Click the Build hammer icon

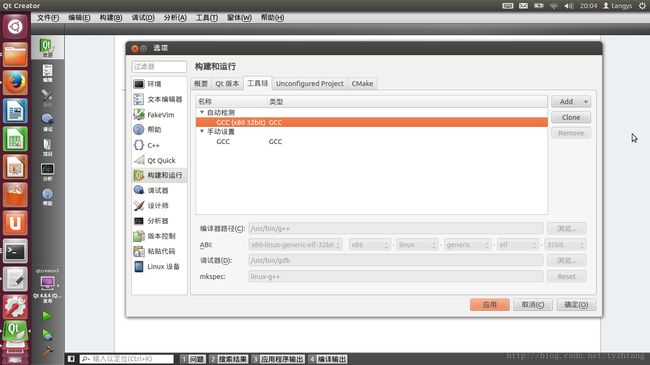pos(47,352)
